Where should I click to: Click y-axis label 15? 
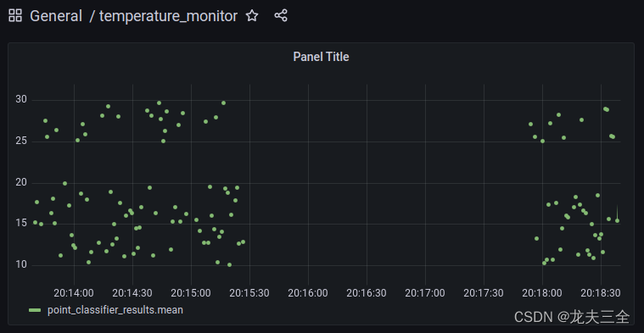point(21,223)
